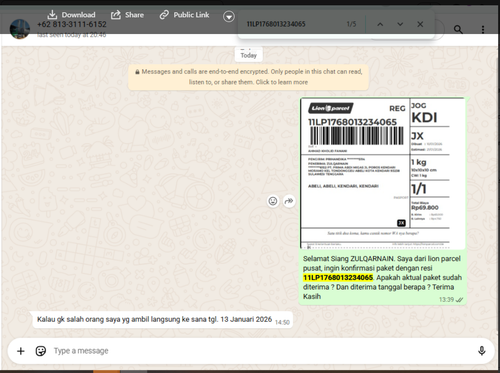The width and height of the screenshot is (500, 373).
Task: Close the find-in-page bar
Action: pos(420,24)
